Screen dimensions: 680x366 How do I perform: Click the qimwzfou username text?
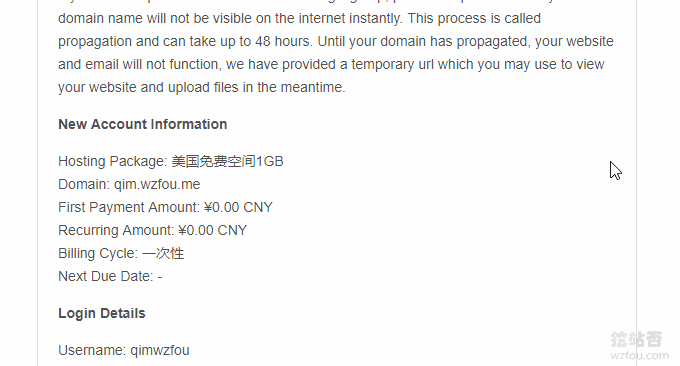tap(160, 350)
